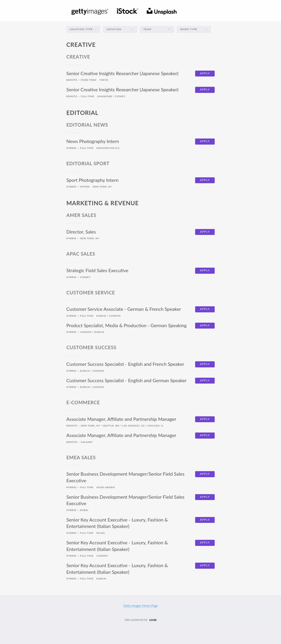
Task: Open Customer Success Specialist English and French listing
Action: pyautogui.click(x=125, y=364)
